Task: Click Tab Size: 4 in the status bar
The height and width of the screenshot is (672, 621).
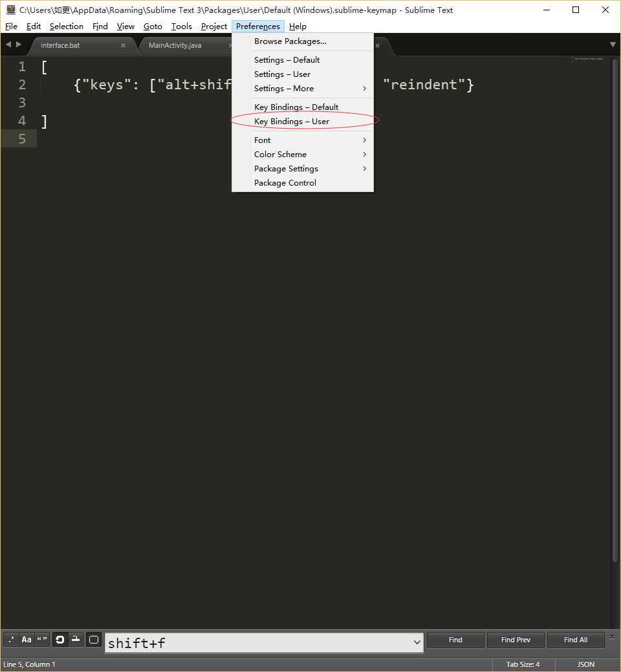Action: [x=523, y=664]
